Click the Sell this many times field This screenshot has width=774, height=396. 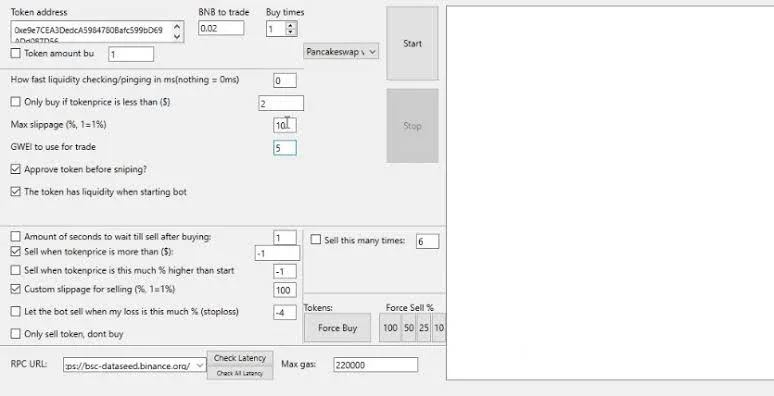click(x=427, y=241)
